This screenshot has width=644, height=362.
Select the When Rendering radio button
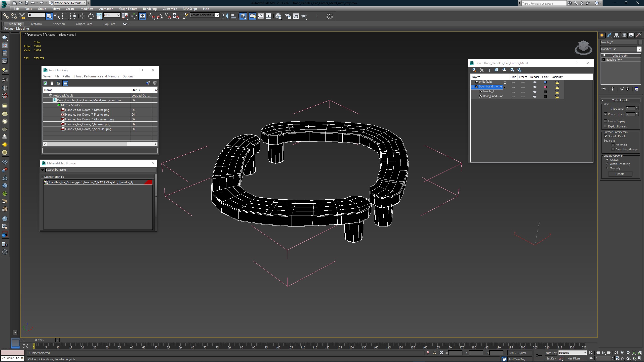607,164
